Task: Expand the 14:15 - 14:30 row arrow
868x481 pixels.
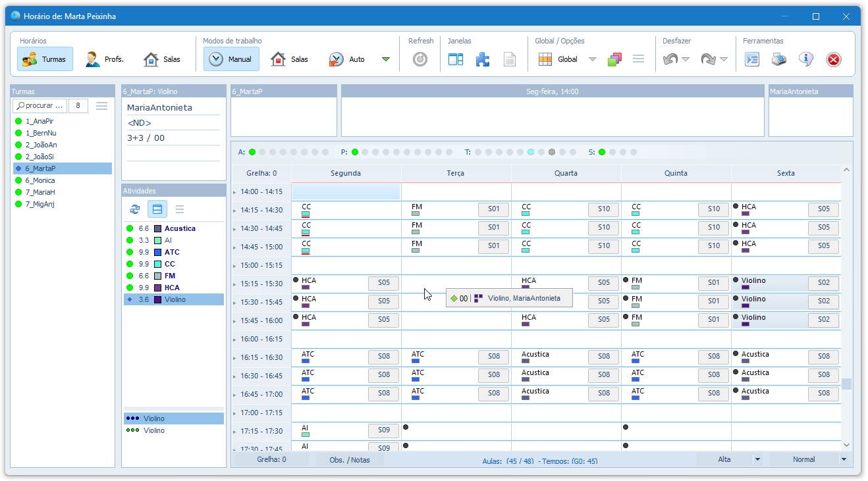Action: (x=234, y=211)
